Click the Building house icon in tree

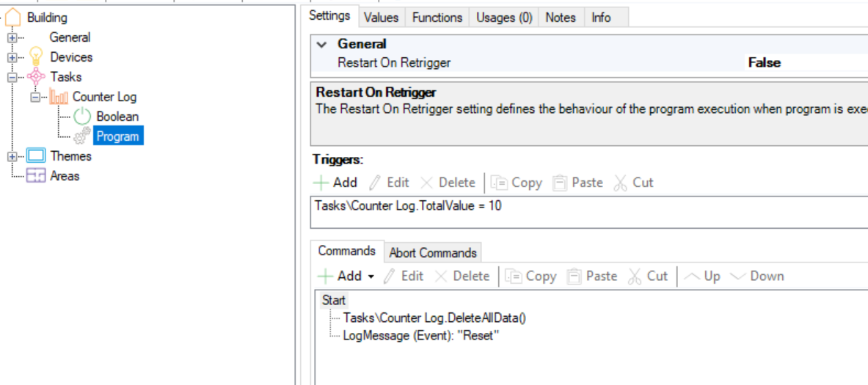(13, 17)
